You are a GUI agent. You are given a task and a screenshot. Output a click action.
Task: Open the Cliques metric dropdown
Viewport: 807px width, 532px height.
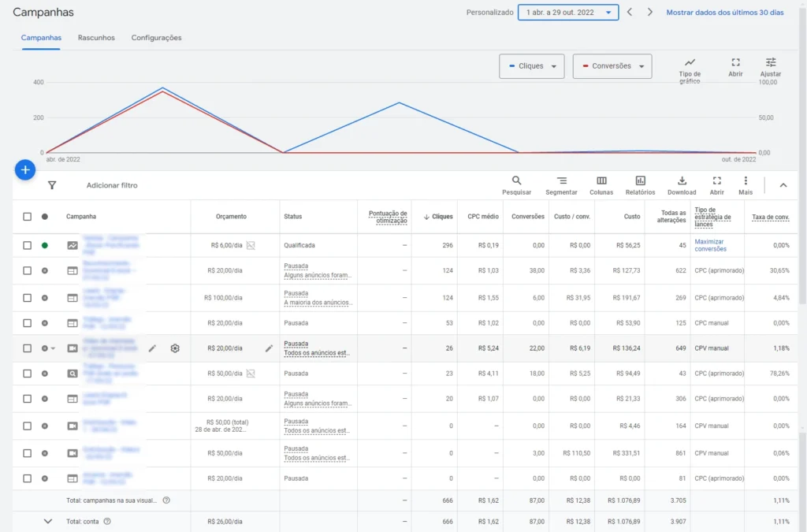[x=532, y=66]
